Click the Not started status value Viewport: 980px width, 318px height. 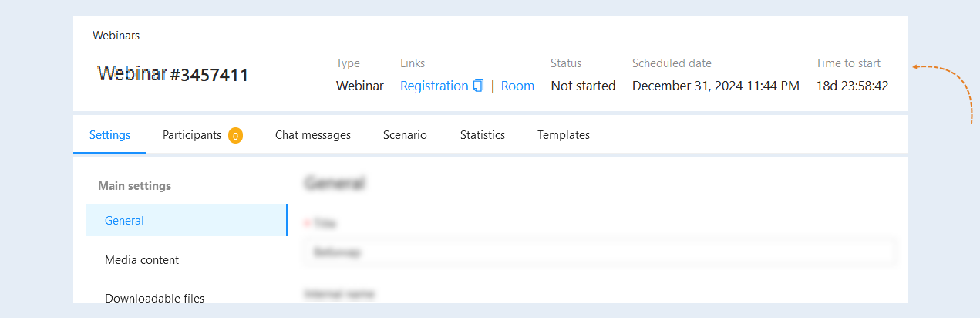[583, 86]
